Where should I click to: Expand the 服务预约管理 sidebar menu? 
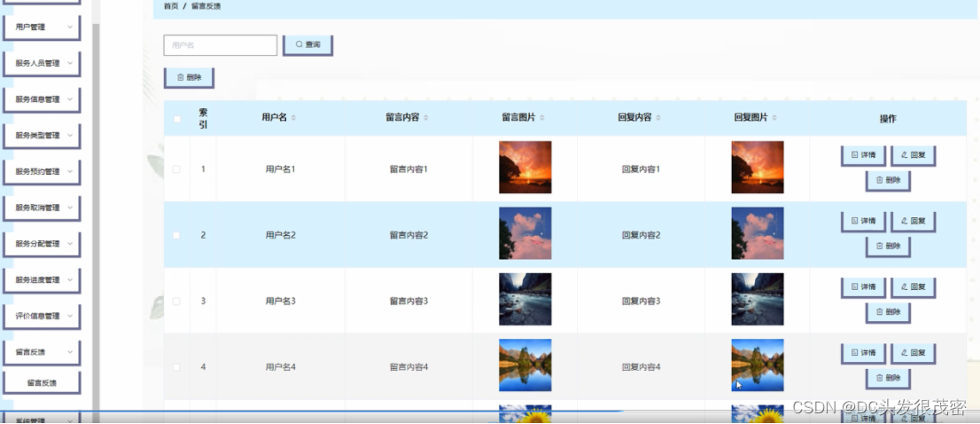pos(42,172)
